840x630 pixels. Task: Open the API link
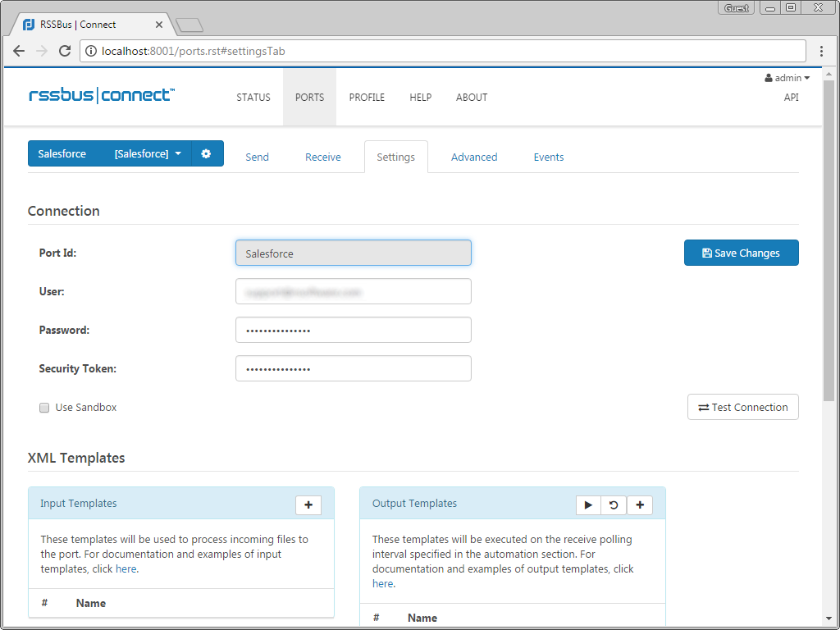(x=792, y=98)
